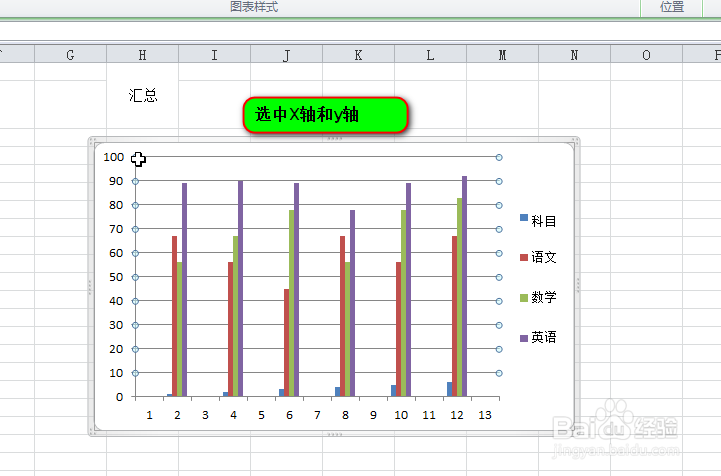
Task: Select column M header
Action: pos(503,55)
